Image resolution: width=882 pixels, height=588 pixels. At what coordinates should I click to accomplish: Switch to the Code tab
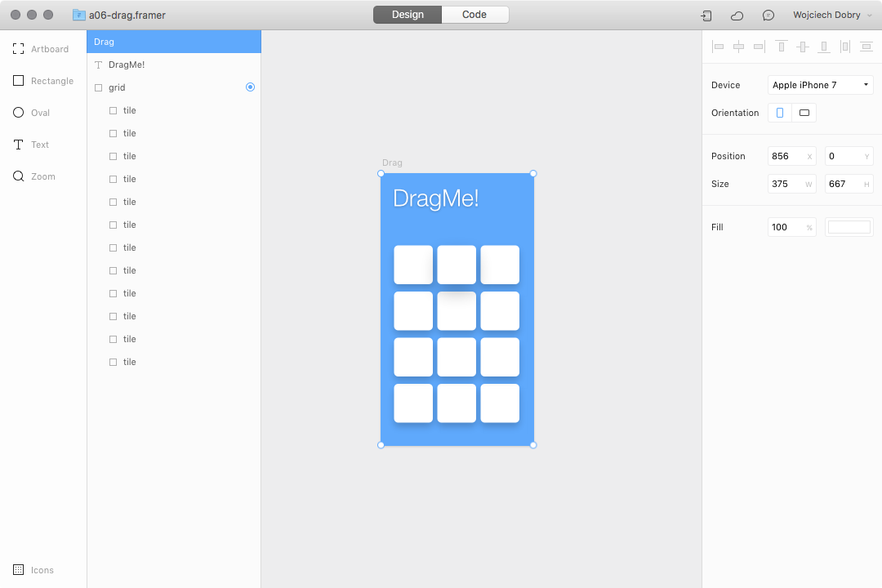coord(474,14)
